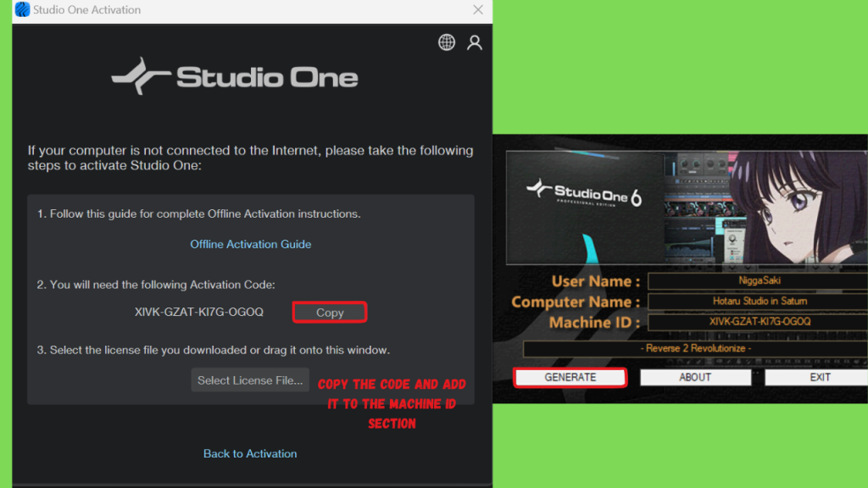Click ABOUT in the keygen window
Viewport: 868px width, 488px height.
(695, 377)
